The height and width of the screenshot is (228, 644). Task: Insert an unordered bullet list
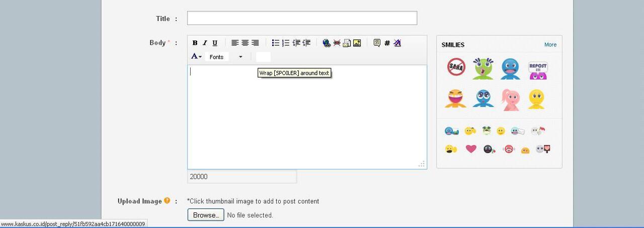pos(276,43)
